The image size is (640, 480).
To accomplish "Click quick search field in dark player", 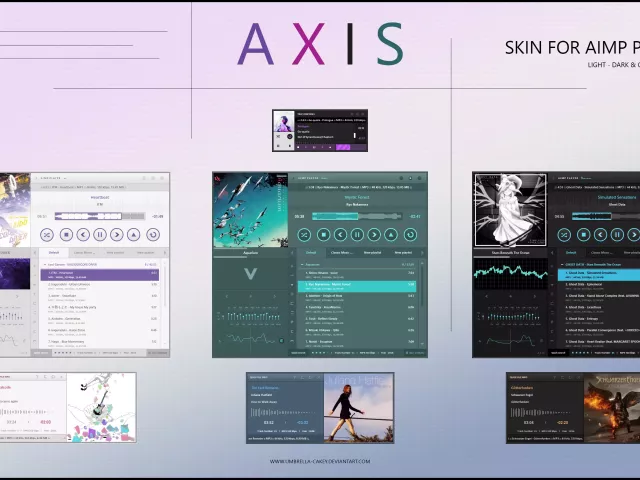I will (558, 353).
